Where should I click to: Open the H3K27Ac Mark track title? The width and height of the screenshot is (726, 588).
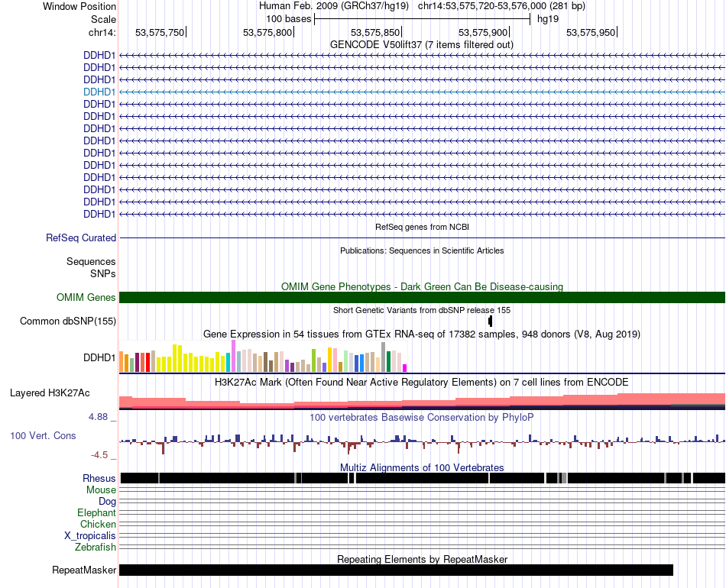(422, 382)
